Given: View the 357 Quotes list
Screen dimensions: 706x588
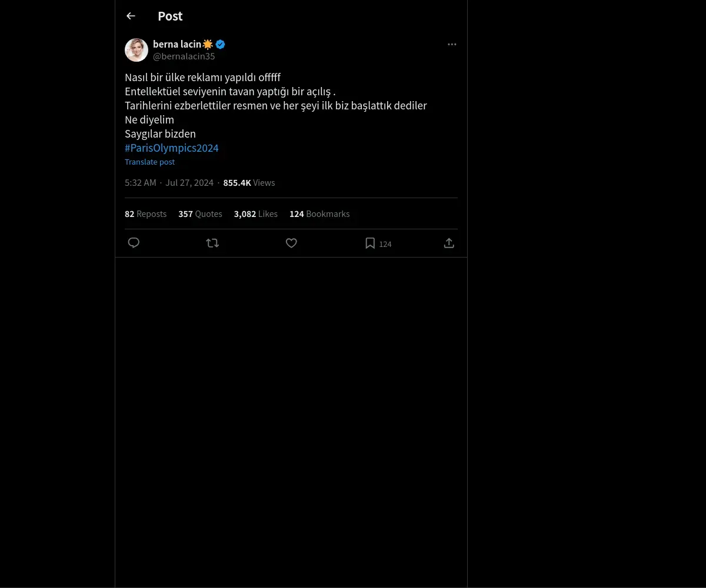Looking at the screenshot, I should pos(200,214).
